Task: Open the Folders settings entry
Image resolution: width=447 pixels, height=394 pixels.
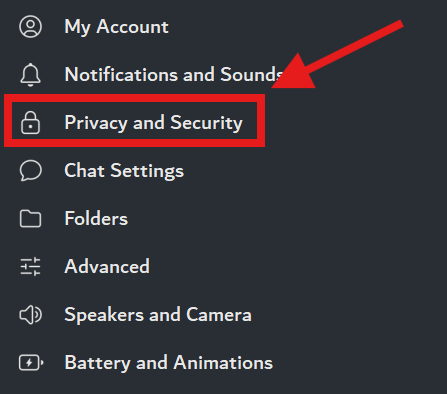Action: tap(96, 219)
